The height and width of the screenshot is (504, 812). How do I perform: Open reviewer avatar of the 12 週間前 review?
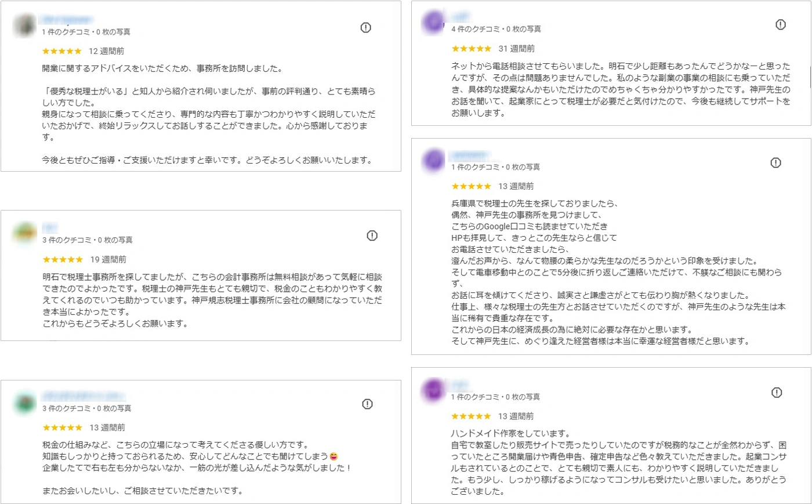tap(25, 26)
